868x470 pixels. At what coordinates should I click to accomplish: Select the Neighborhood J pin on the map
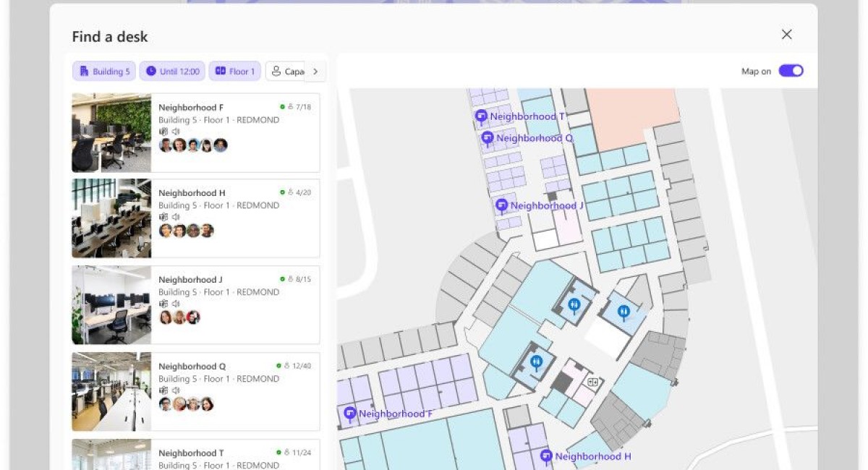[x=501, y=205]
